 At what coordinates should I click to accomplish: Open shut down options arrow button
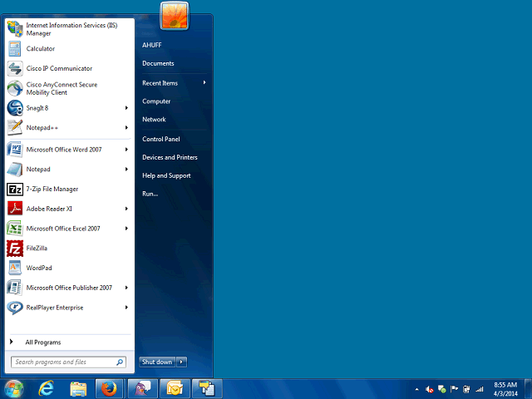coord(181,362)
